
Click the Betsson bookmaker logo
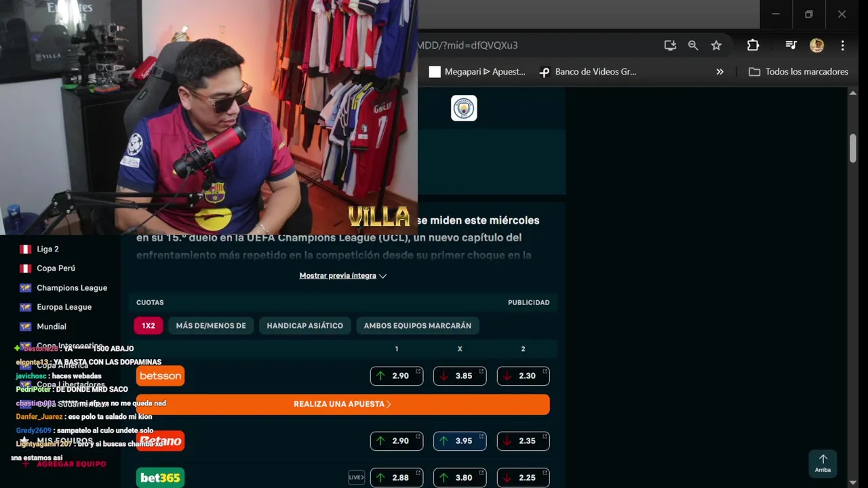[160, 375]
